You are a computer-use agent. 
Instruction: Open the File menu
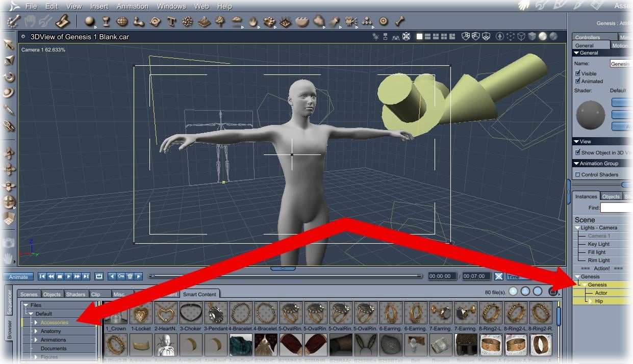(x=31, y=6)
